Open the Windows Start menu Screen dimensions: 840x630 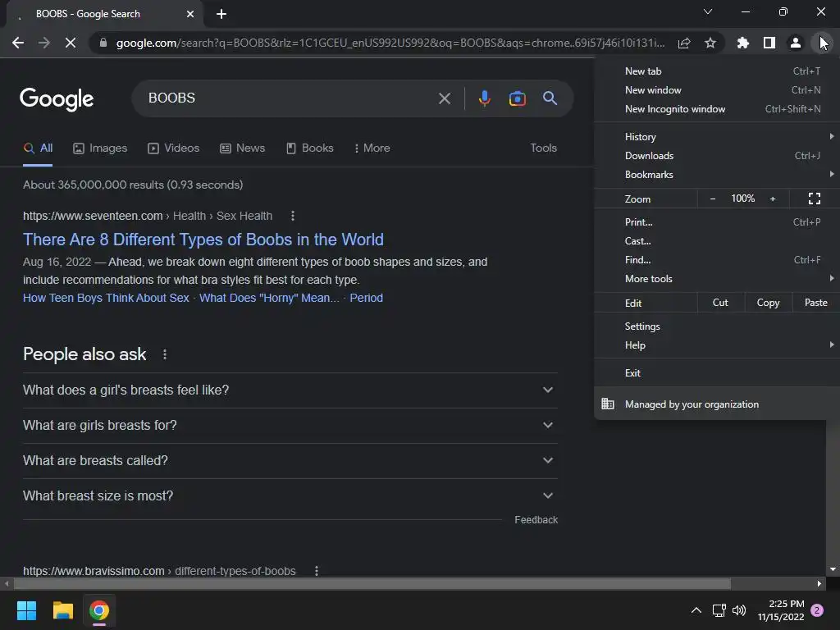[26, 610]
